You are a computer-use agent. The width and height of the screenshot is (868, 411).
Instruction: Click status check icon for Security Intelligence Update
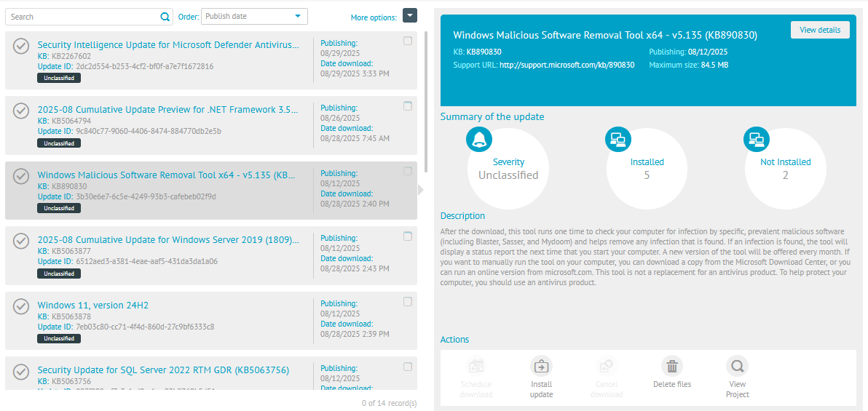(x=21, y=45)
